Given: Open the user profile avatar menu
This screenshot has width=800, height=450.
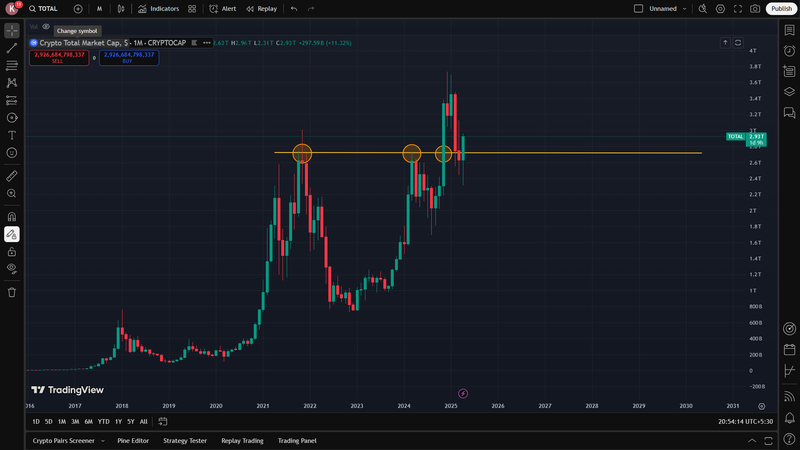Looking at the screenshot, I should pyautogui.click(x=12, y=9).
